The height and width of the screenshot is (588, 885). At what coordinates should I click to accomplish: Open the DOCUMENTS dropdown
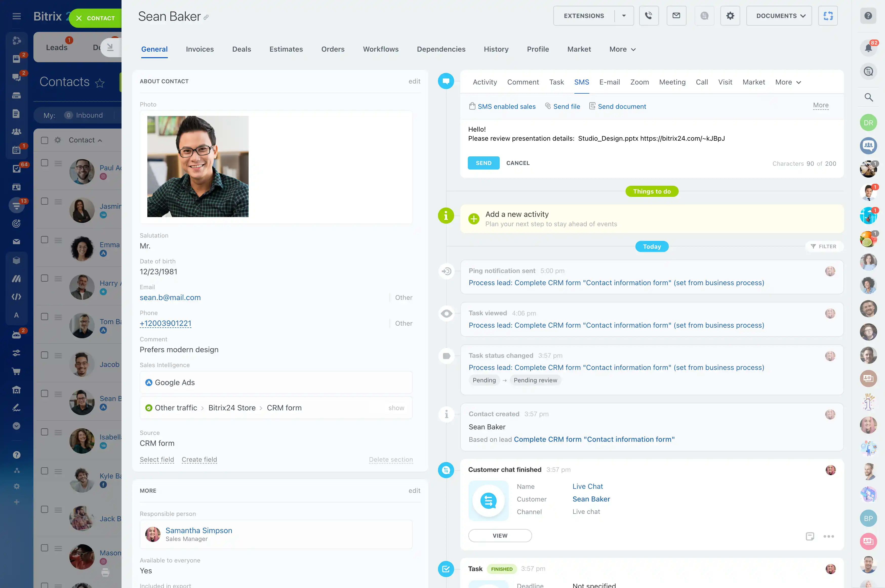[x=779, y=16]
